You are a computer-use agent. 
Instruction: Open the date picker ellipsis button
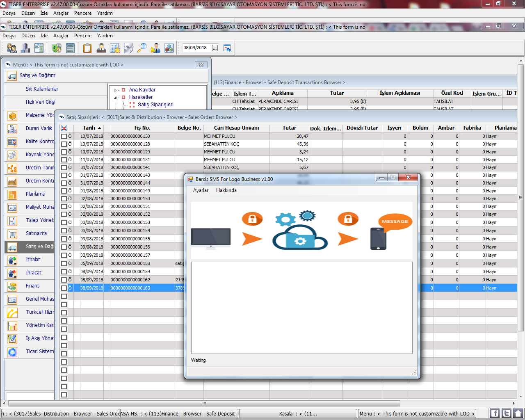215,48
